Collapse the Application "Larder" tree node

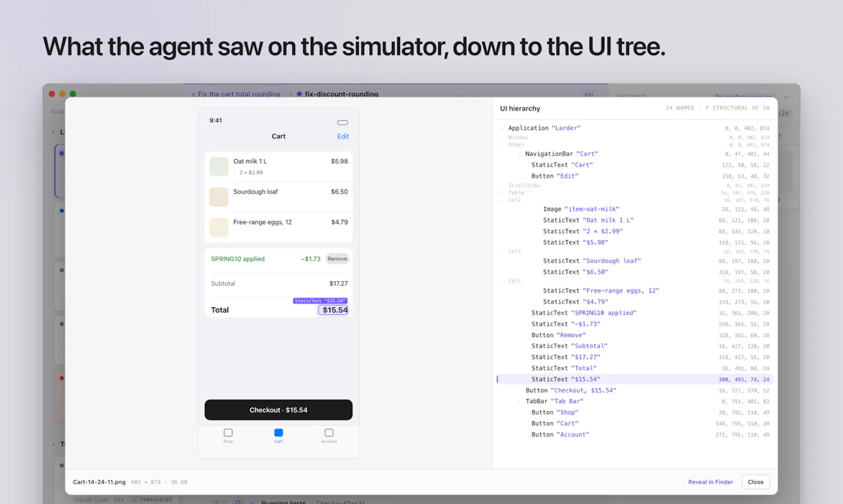click(x=501, y=128)
